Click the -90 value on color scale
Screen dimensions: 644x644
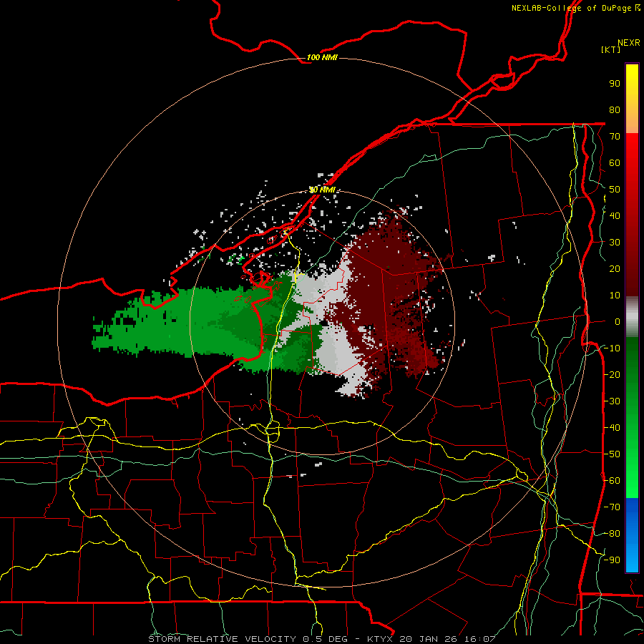pyautogui.click(x=612, y=560)
